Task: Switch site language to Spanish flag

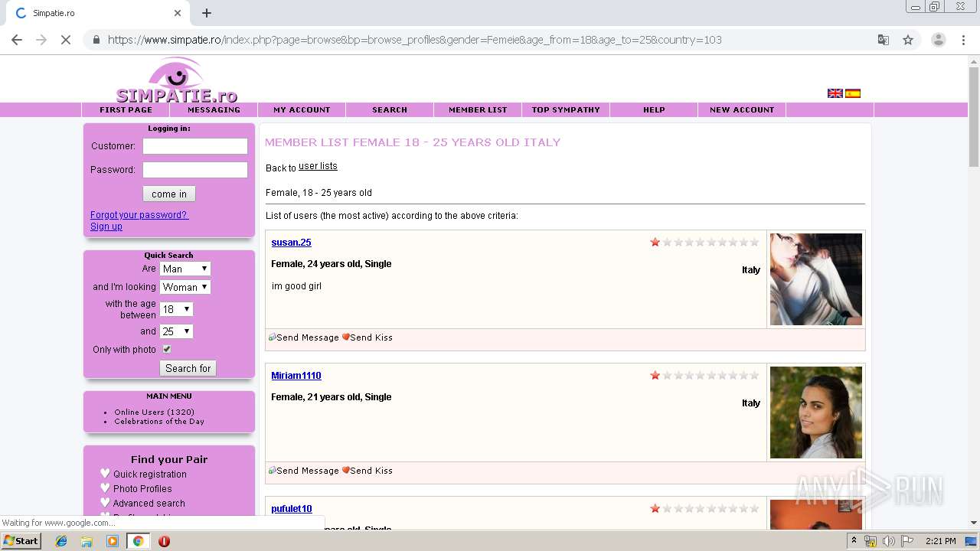Action: coord(853,93)
